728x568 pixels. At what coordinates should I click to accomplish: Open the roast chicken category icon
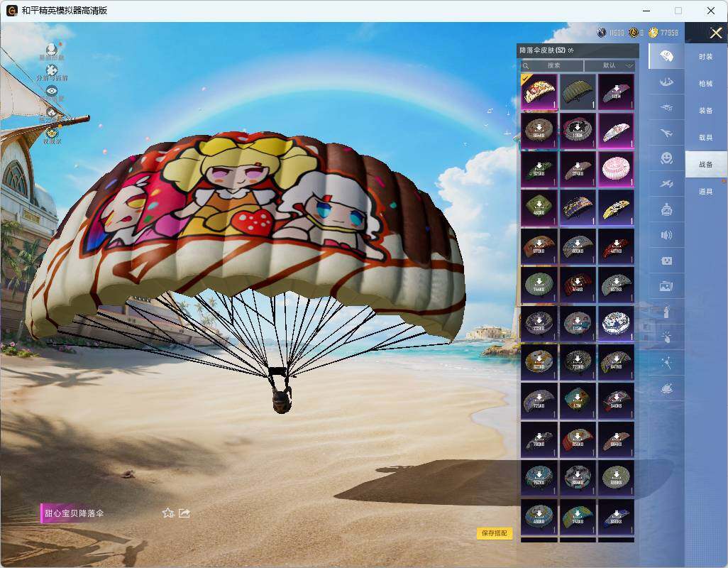(666, 388)
